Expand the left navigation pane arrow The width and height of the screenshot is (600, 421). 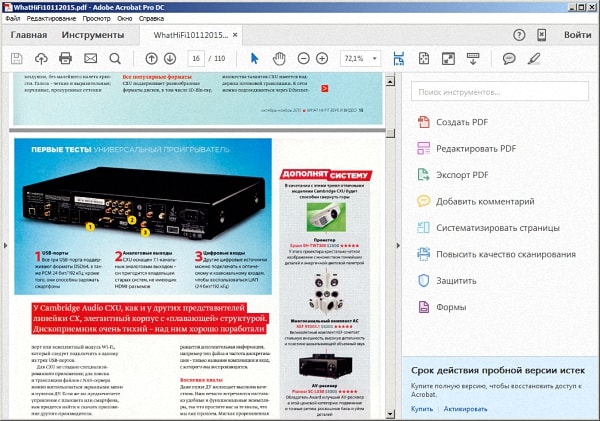point(5,245)
